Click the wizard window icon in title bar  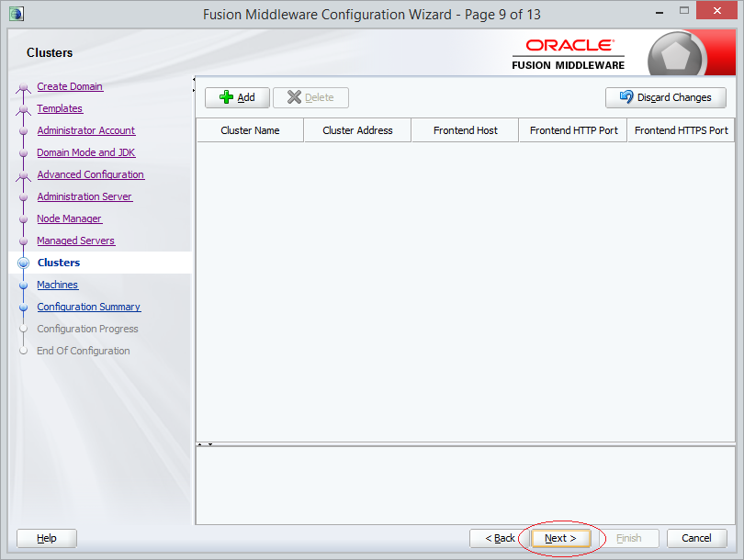[17, 14]
